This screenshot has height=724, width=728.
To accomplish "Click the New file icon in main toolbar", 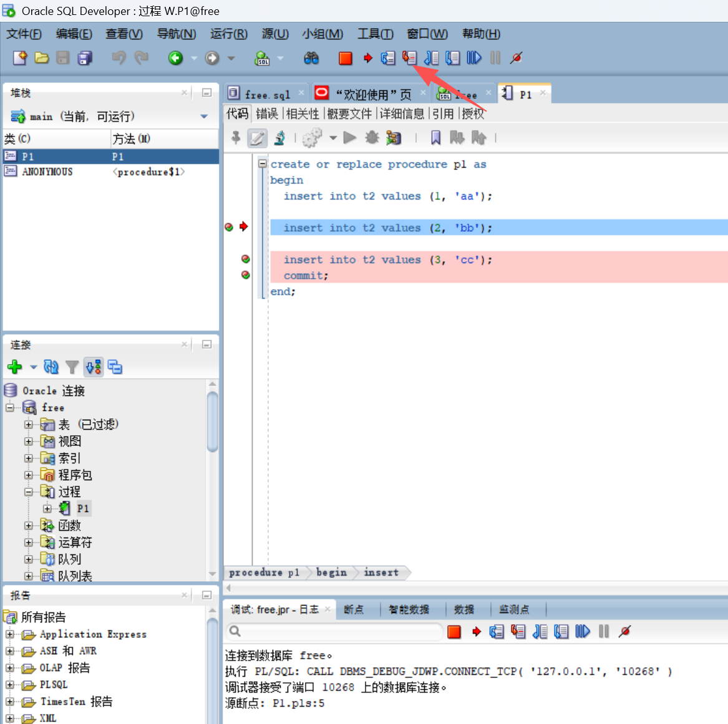I will pos(19,58).
